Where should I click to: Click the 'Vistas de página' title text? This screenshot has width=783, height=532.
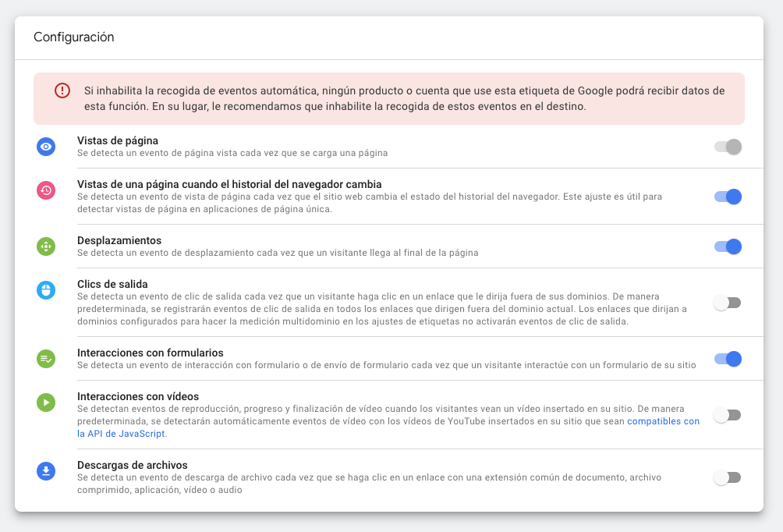[117, 141]
